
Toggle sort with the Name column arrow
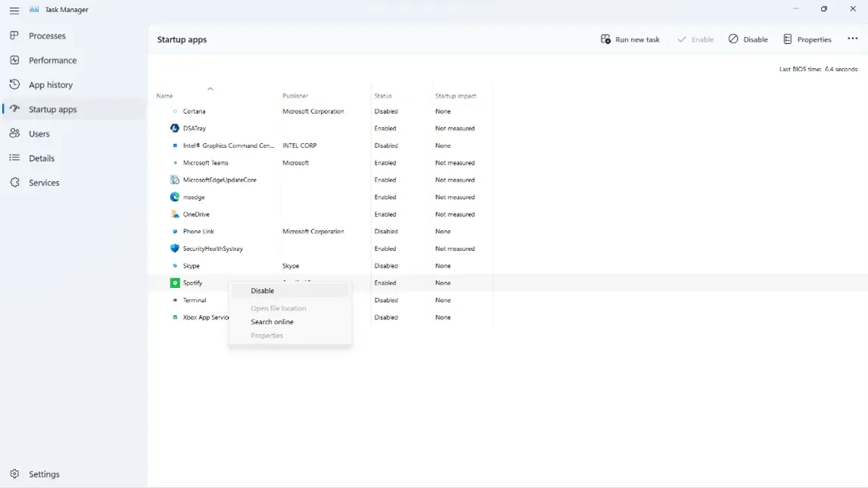point(211,89)
